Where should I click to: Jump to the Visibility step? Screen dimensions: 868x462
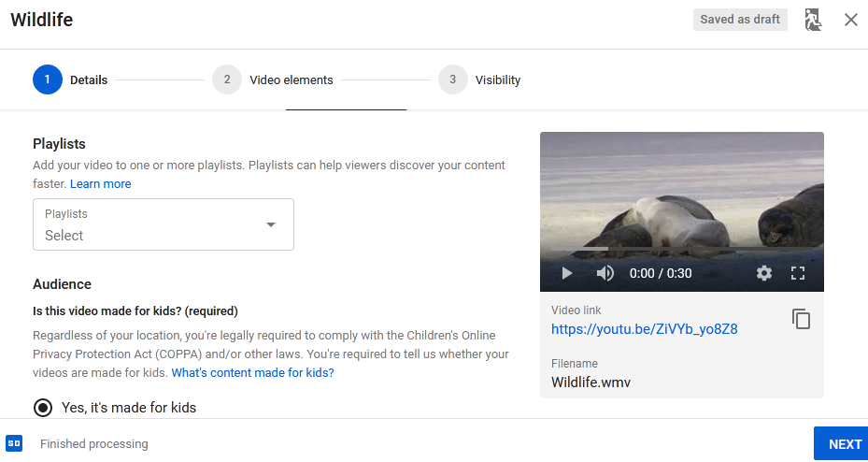[x=452, y=79]
